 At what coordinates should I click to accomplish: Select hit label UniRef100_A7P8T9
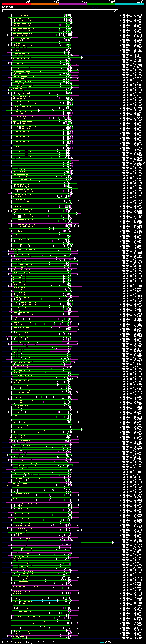[x=131, y=80]
